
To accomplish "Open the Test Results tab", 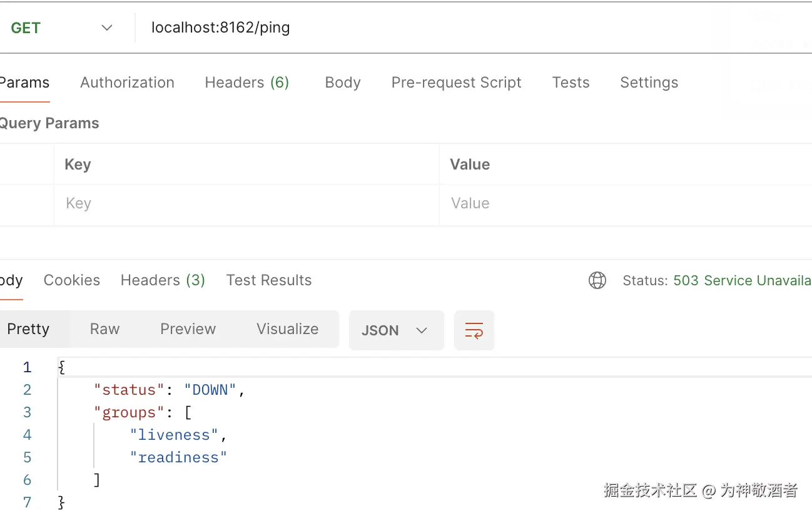I will coord(269,280).
